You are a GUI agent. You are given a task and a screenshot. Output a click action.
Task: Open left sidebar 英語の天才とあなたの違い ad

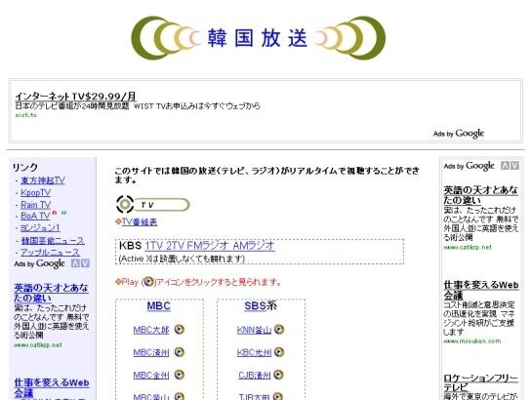pos(51,293)
